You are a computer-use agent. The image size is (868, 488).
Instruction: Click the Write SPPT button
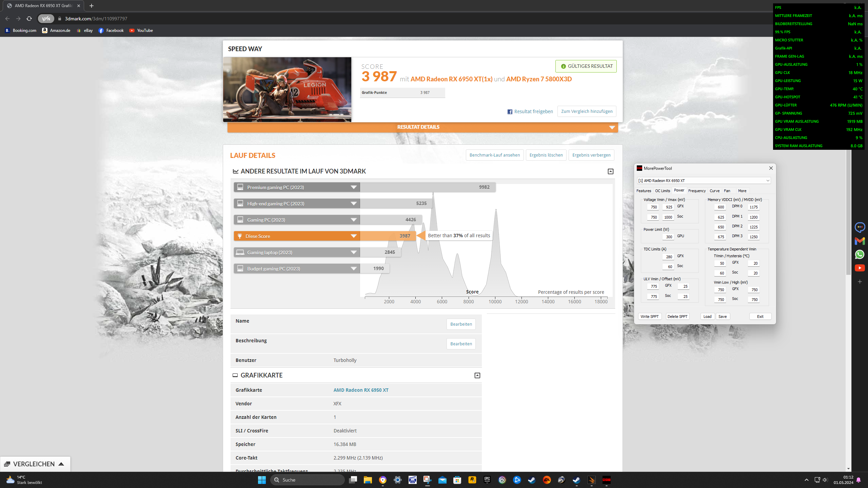click(649, 317)
